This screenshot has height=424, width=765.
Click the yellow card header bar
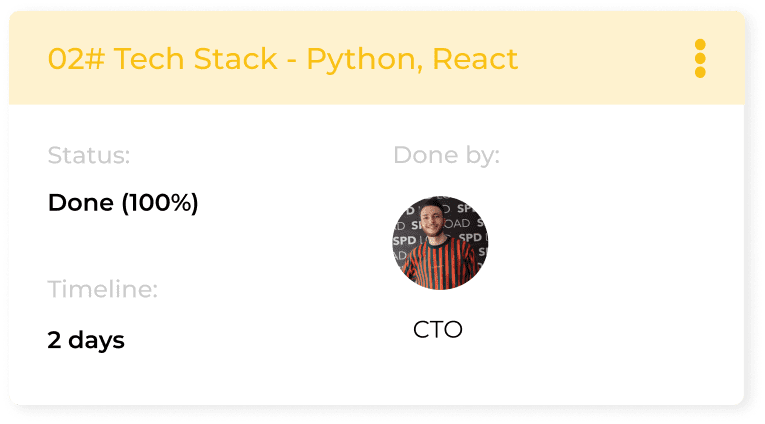coord(377,58)
